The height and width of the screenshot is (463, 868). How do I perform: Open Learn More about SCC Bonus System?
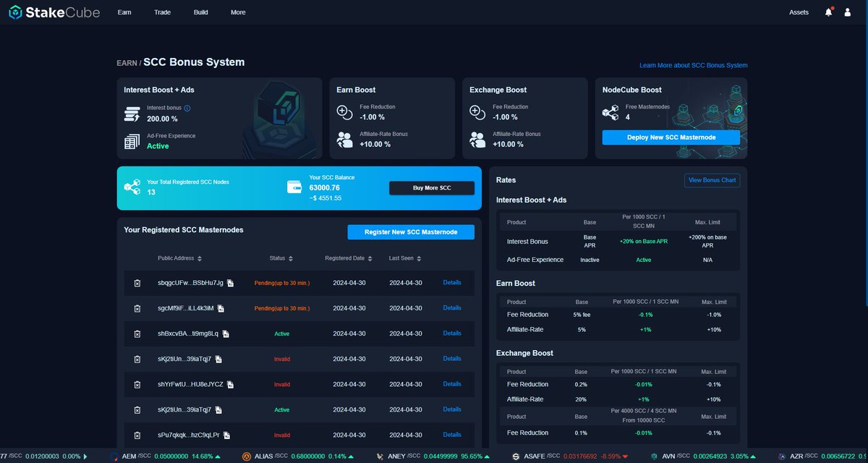click(x=694, y=65)
